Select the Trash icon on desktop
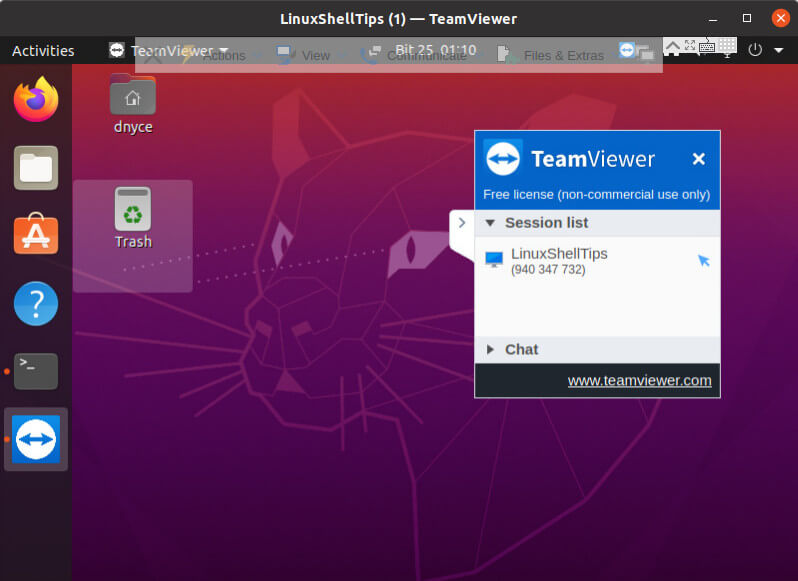This screenshot has height=581, width=798. [133, 218]
